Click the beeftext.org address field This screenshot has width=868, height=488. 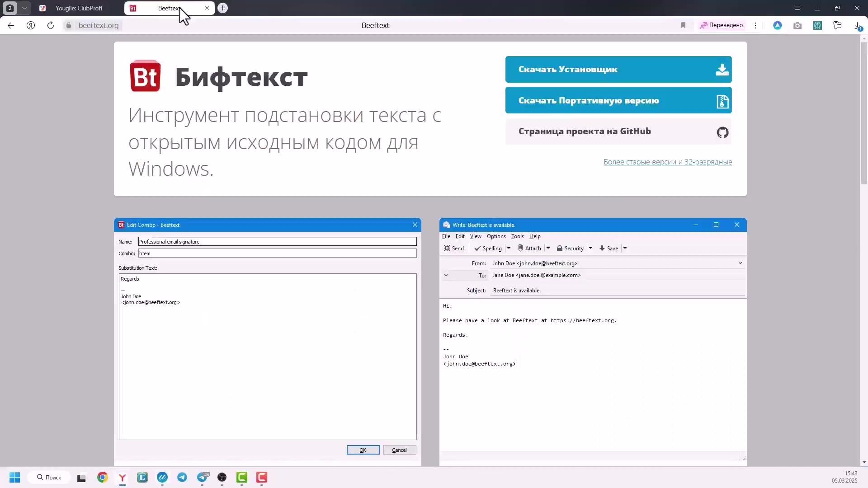(x=99, y=25)
